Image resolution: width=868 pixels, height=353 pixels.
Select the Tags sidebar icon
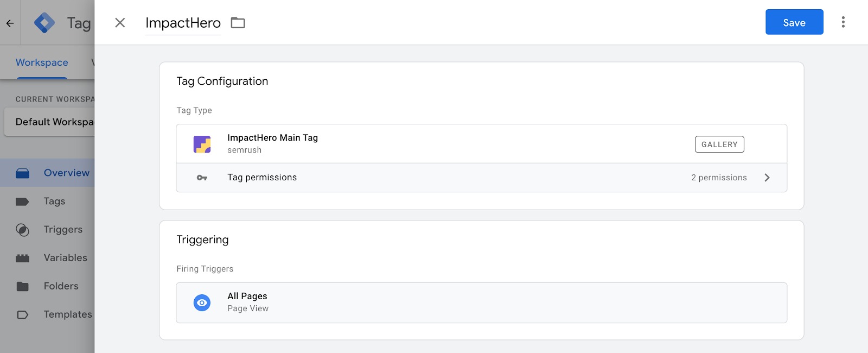(22, 201)
